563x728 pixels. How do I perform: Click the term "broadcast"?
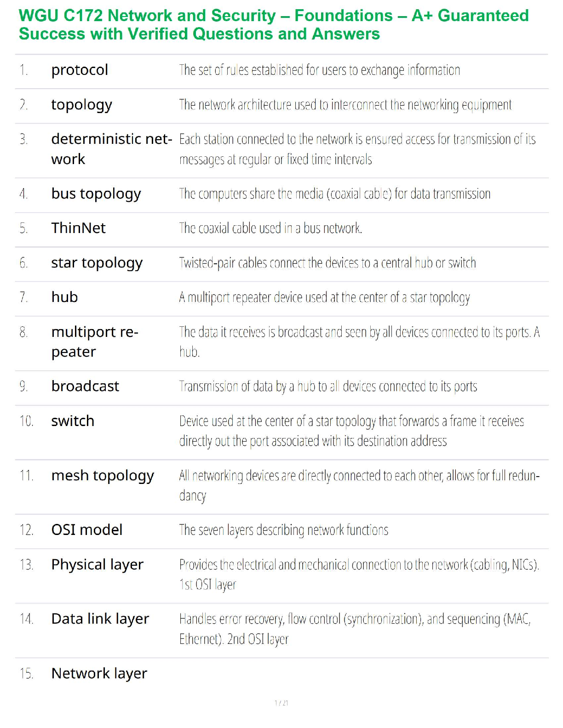(85, 387)
